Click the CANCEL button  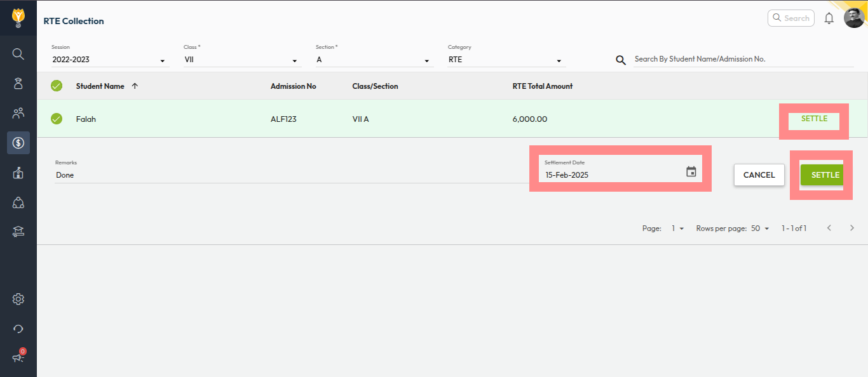(x=759, y=175)
